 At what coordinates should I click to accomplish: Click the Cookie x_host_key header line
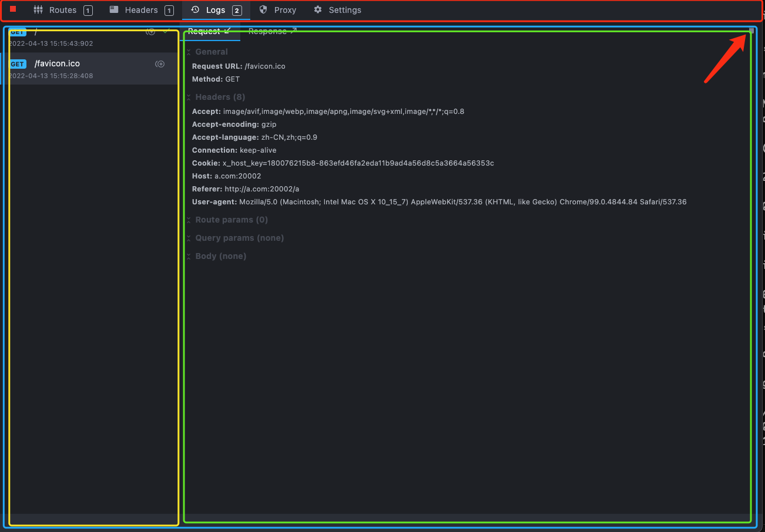[343, 163]
